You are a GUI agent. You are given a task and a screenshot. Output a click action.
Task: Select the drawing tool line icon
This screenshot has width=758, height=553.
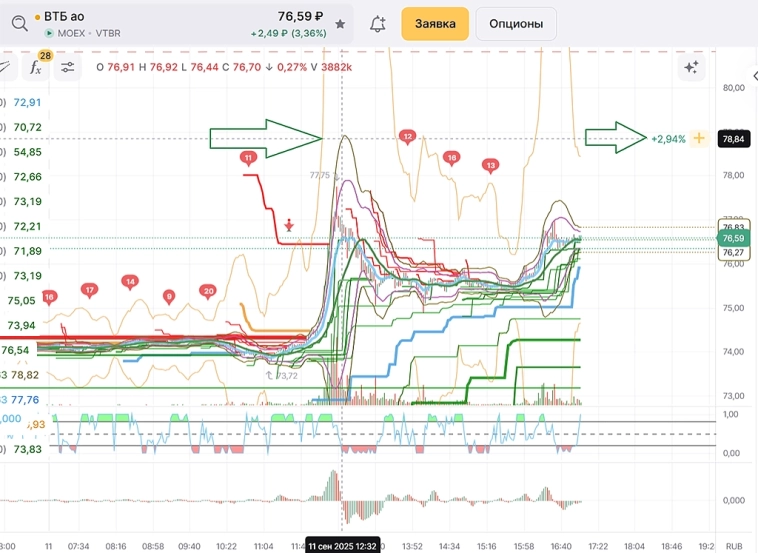5,68
